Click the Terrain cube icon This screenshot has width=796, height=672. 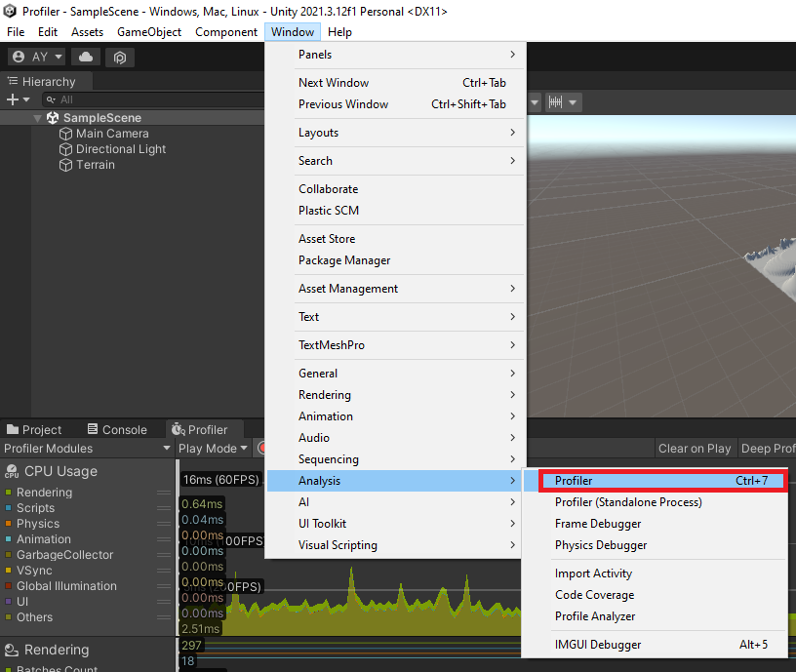pos(65,165)
